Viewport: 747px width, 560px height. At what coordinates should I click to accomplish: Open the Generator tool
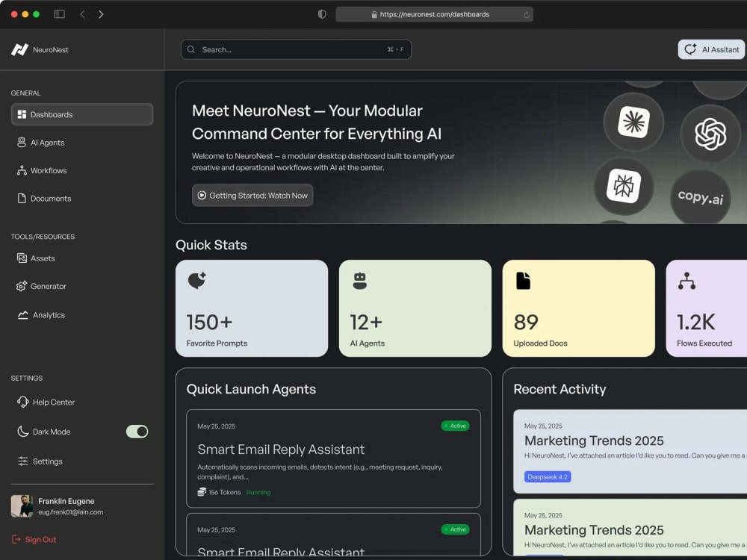click(48, 286)
